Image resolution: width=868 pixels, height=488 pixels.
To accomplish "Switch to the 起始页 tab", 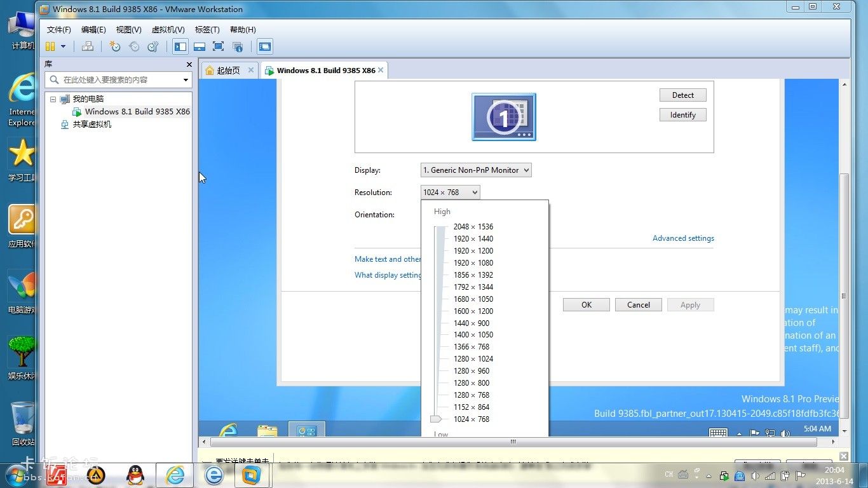I will 228,71.
